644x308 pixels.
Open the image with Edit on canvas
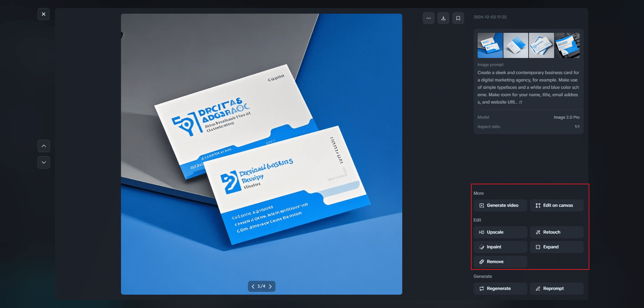pyautogui.click(x=556, y=205)
